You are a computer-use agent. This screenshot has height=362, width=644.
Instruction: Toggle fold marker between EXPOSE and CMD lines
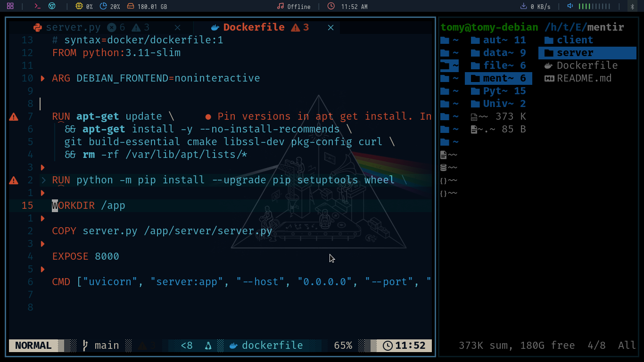[42, 269]
